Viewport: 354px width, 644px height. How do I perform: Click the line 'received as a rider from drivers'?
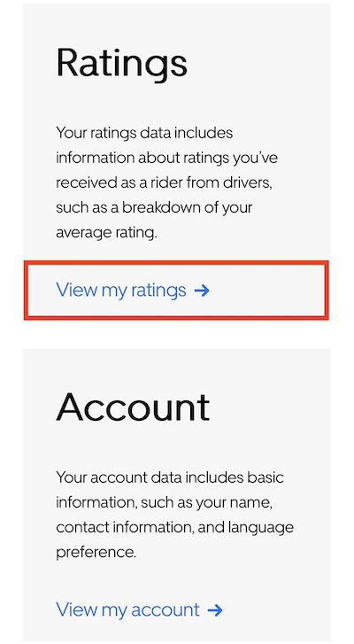point(164,182)
